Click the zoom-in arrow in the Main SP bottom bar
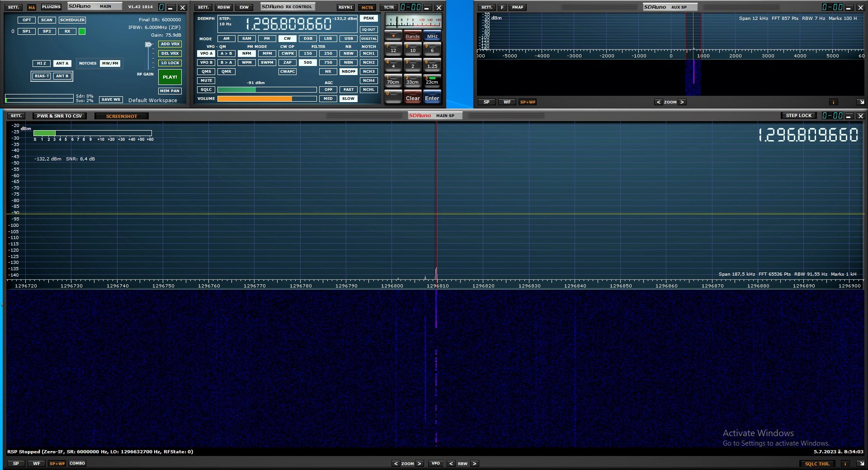The height and width of the screenshot is (470, 868). (419, 464)
